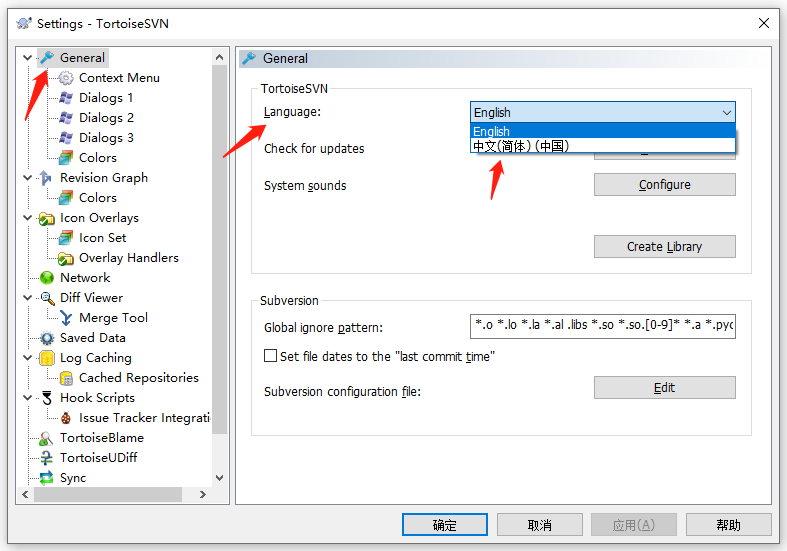The height and width of the screenshot is (551, 787).
Task: Click the Icon Set icon
Action: click(66, 238)
